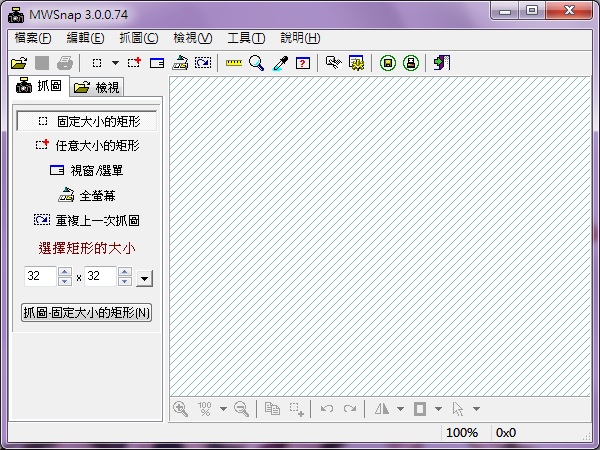This screenshot has width=600, height=450.
Task: Open preset rectangle sizes dropdown
Action: pyautogui.click(x=145, y=278)
